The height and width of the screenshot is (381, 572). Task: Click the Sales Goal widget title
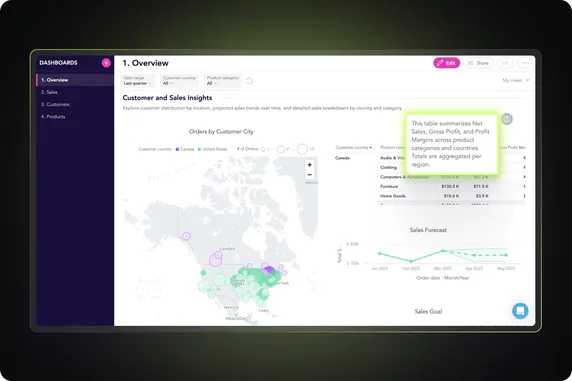(x=428, y=311)
